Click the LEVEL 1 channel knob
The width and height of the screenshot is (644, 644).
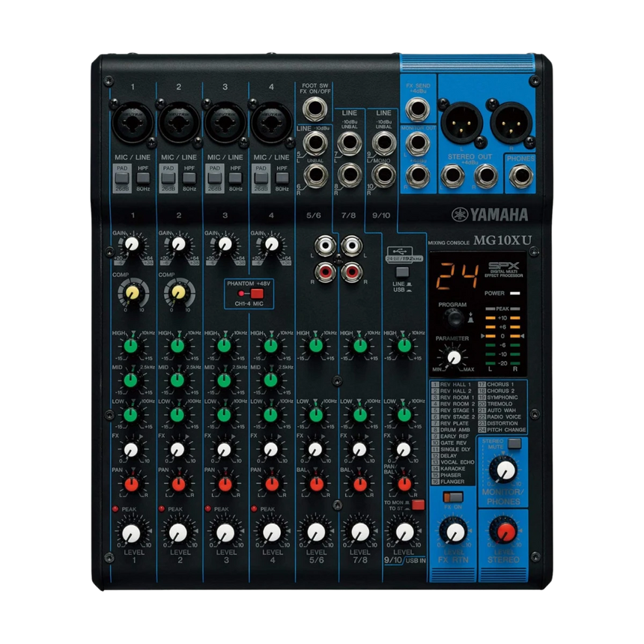pyautogui.click(x=132, y=533)
